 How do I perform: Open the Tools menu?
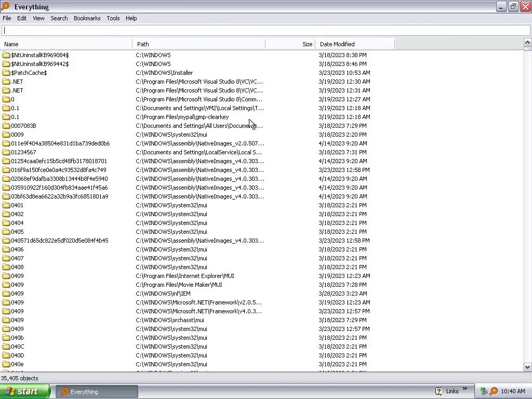[113, 18]
